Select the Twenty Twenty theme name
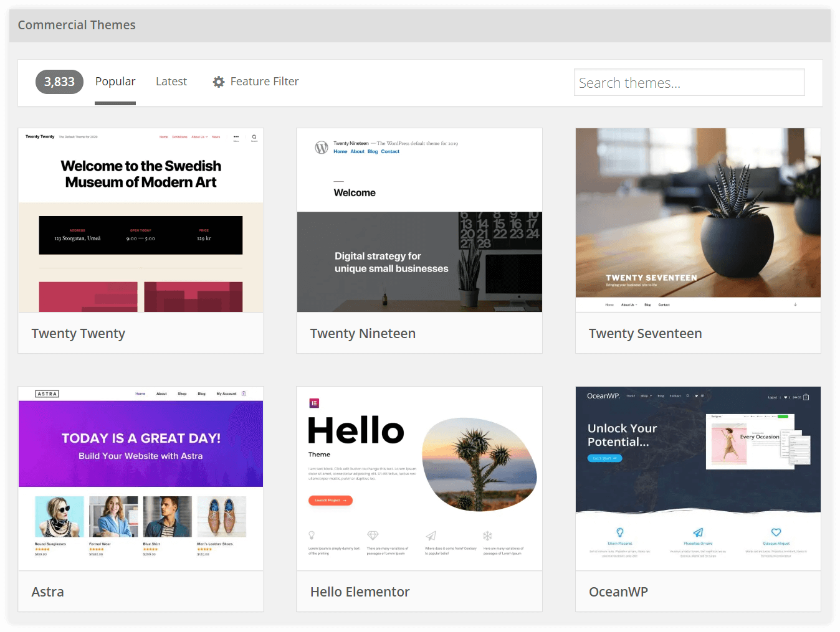This screenshot has height=632, width=840. click(79, 334)
